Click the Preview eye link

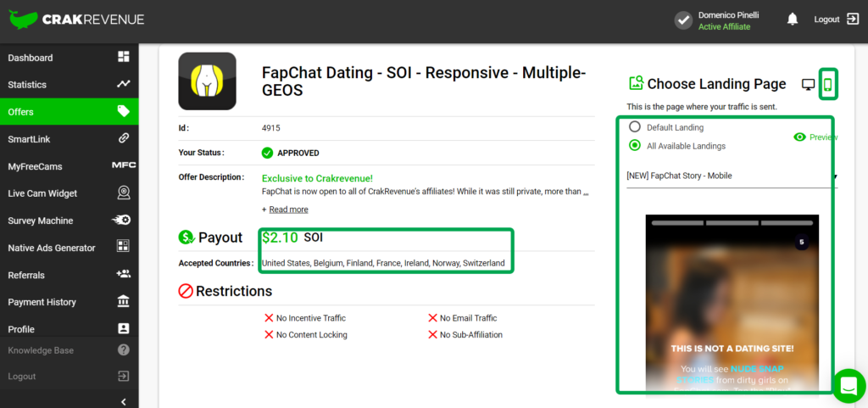[815, 137]
